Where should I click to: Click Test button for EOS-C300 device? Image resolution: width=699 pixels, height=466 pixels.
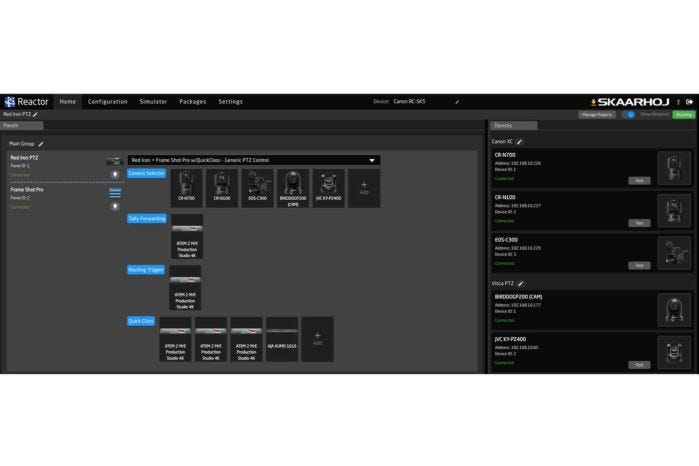[x=639, y=265]
